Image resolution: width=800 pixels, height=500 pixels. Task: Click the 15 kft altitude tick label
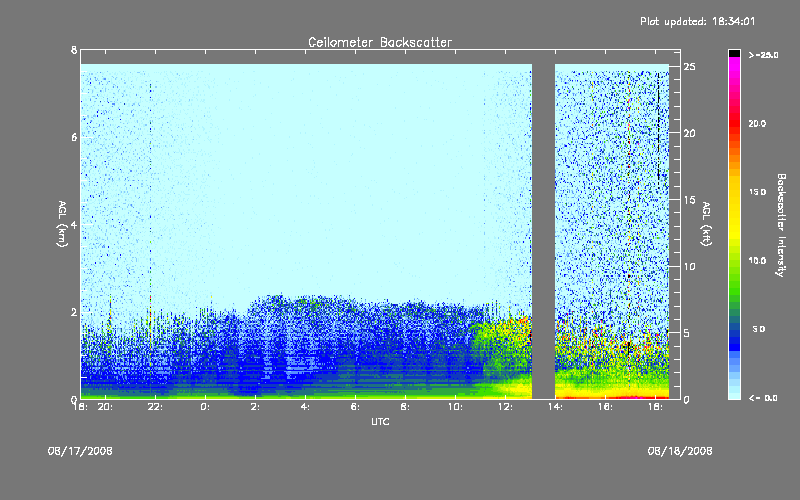(689, 200)
